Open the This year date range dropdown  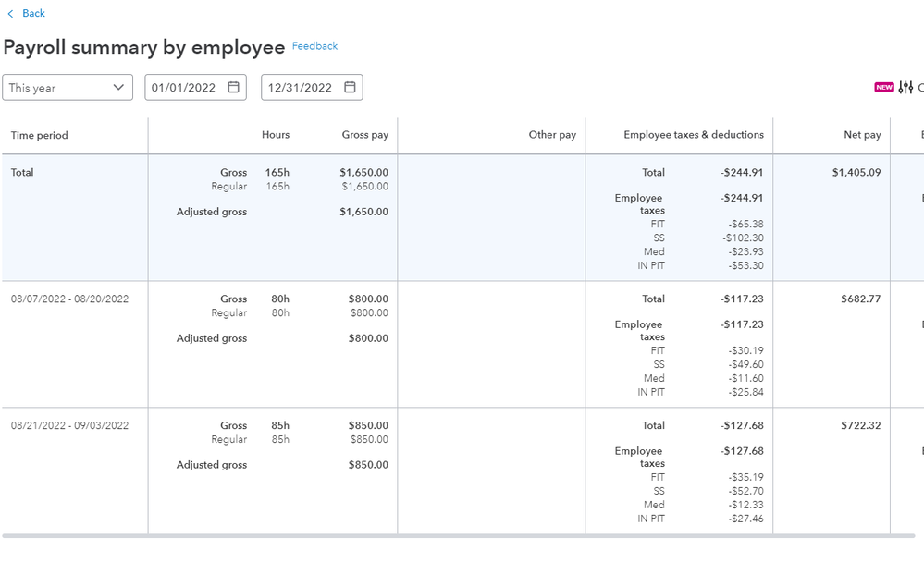[68, 87]
